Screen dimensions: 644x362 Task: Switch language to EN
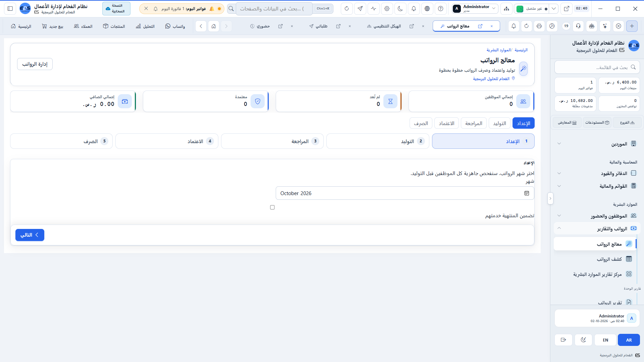605,340
